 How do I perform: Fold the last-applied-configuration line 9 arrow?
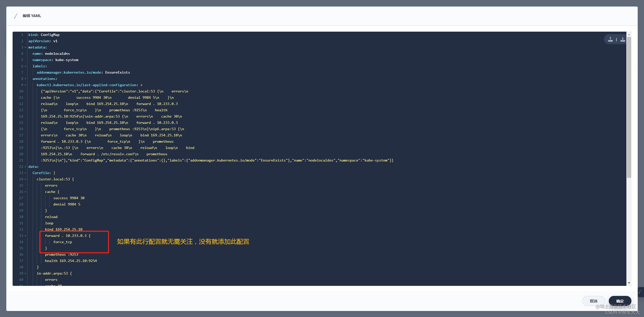(25, 85)
